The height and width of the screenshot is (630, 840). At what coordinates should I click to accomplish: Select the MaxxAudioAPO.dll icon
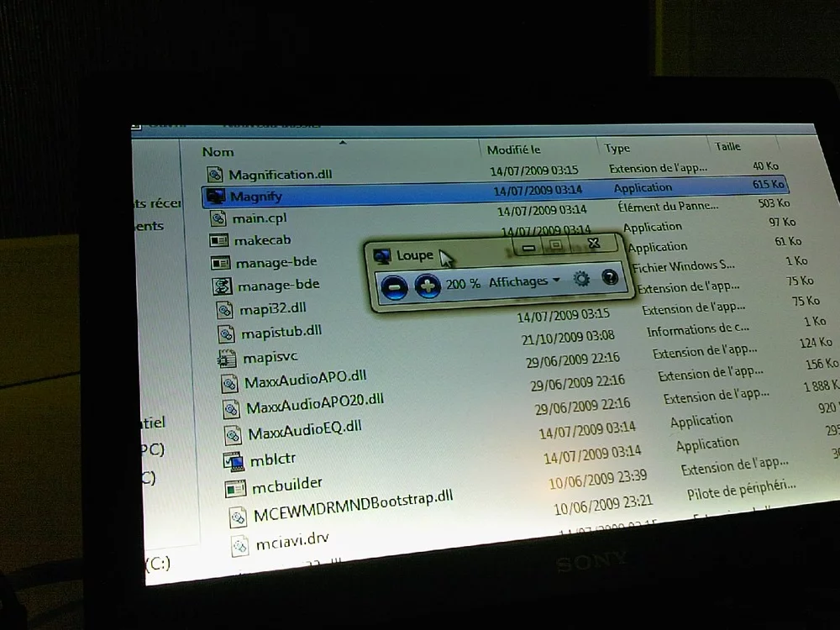tap(229, 383)
